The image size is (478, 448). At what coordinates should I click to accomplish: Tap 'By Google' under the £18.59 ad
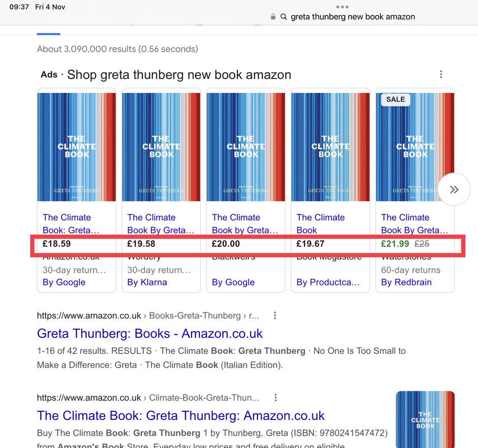[64, 282]
